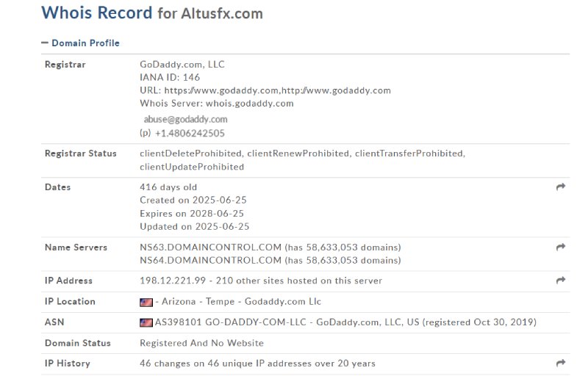Click the share arrow in IP History row
This screenshot has width=588, height=376.
pos(561,363)
